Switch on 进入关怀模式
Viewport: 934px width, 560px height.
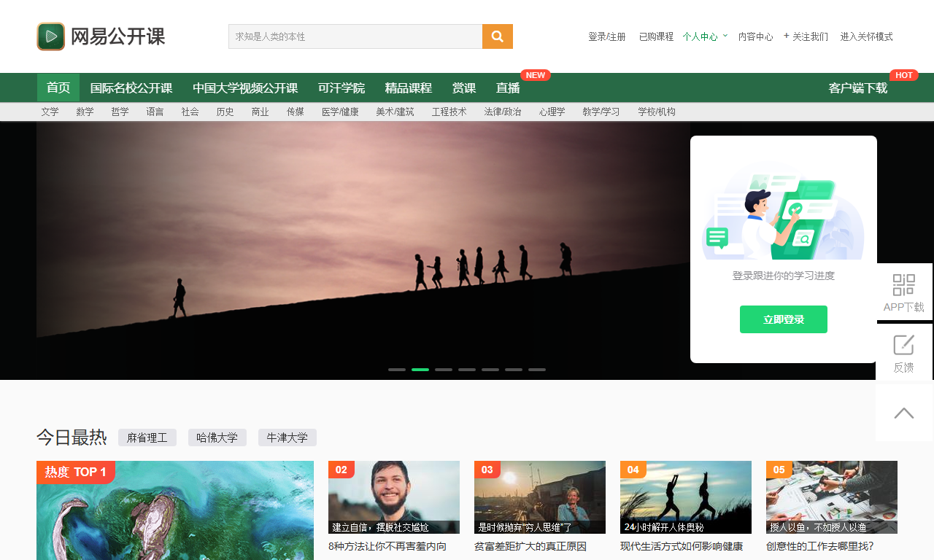click(866, 36)
